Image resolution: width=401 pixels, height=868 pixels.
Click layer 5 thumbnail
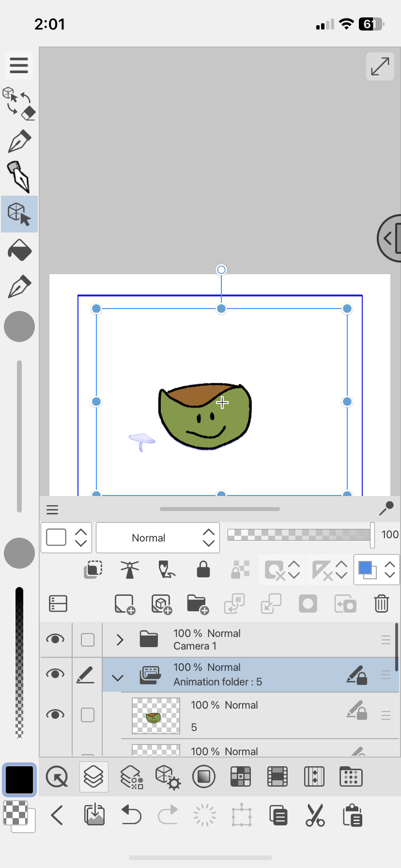pyautogui.click(x=156, y=716)
